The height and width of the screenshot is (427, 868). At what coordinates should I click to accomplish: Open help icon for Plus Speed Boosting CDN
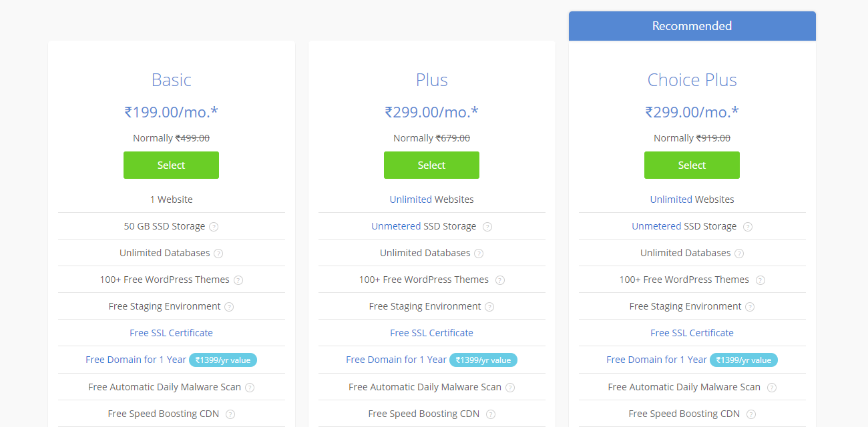click(x=491, y=414)
